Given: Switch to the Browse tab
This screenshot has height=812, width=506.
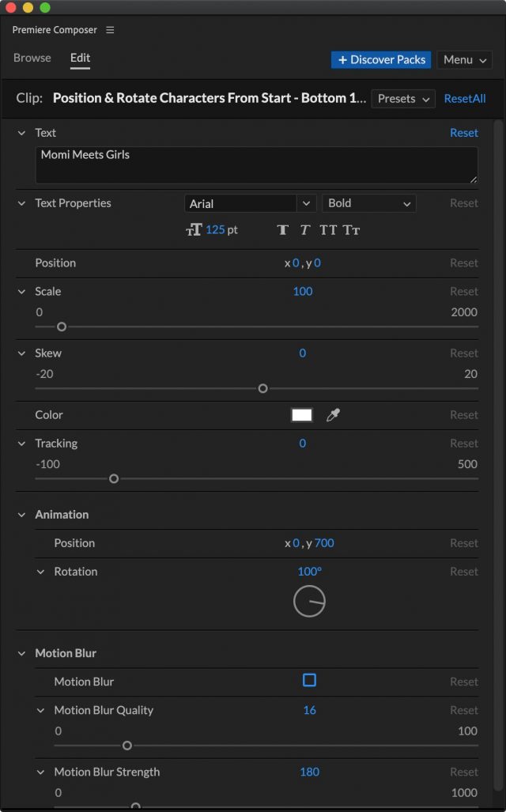Looking at the screenshot, I should (32, 58).
